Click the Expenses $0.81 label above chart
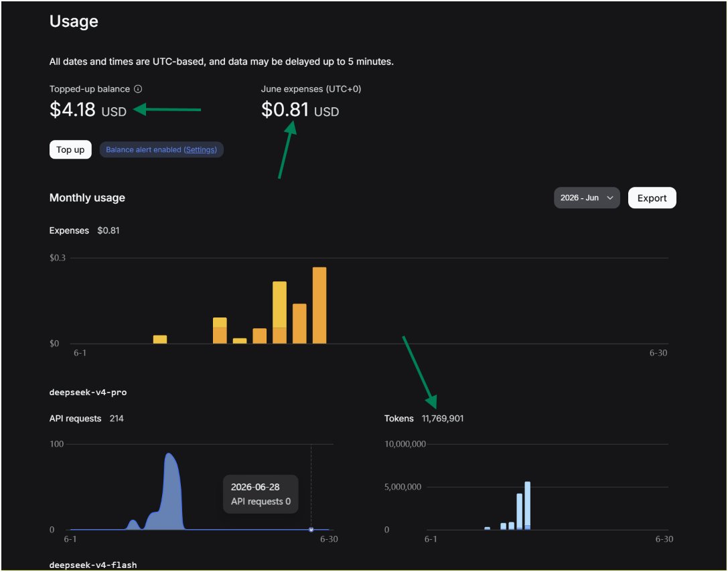 pos(84,230)
